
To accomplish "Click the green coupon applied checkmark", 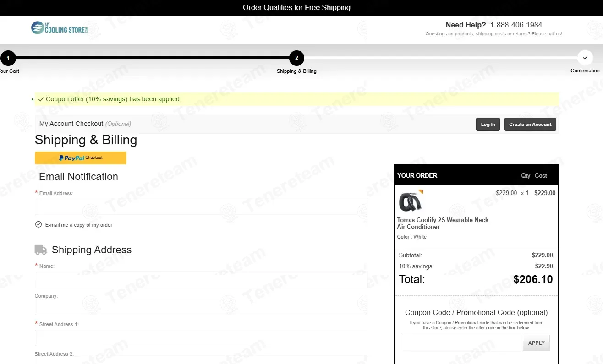I will (x=41, y=99).
